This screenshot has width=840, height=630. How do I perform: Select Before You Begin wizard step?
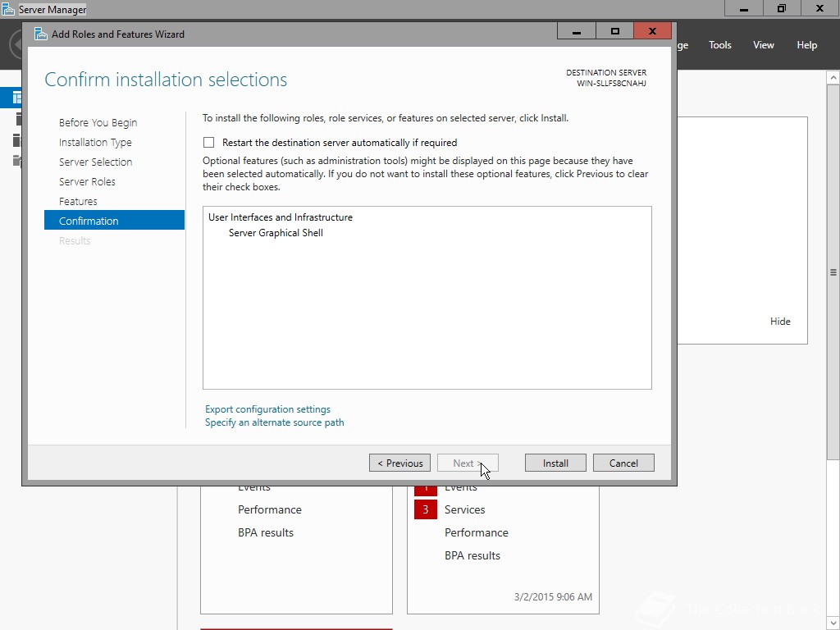(x=98, y=123)
